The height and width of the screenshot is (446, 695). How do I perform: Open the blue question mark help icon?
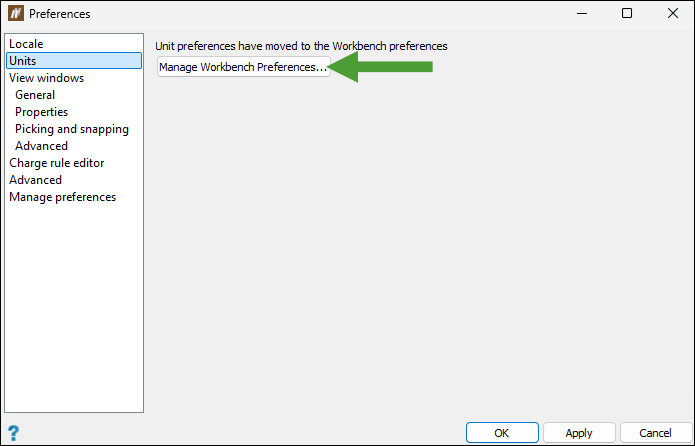(14, 433)
